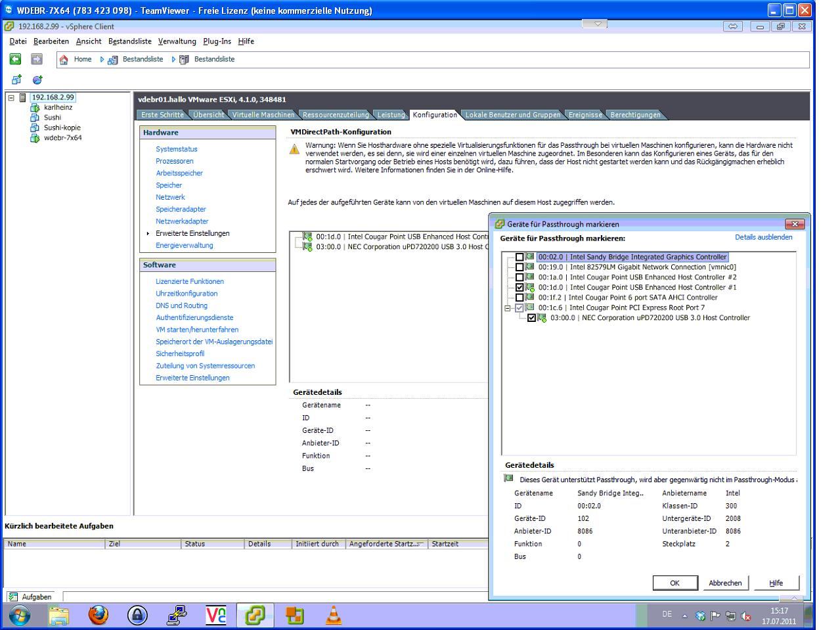Open the Arbeitsspeicher hardware link
840x630 pixels.
179,173
